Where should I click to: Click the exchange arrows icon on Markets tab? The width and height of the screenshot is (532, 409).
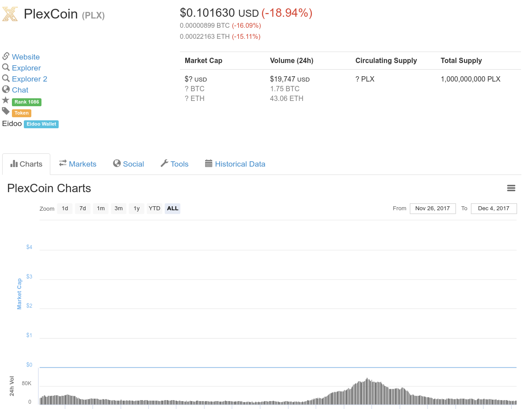(x=63, y=163)
